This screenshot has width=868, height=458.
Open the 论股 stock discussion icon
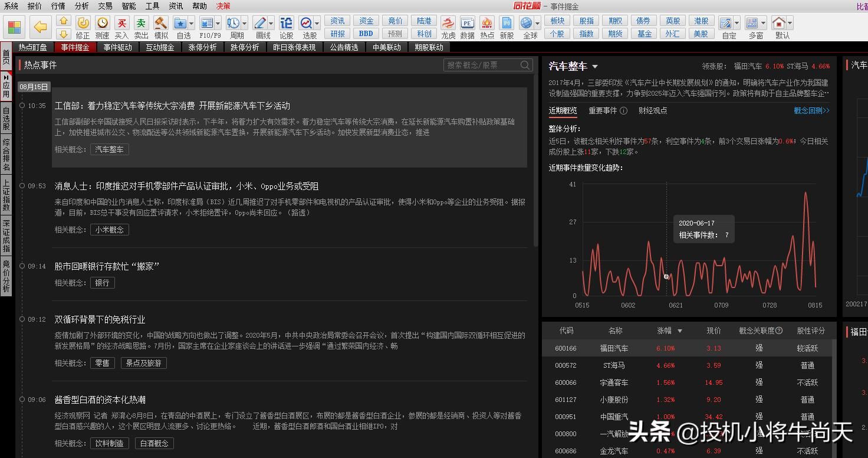287,23
